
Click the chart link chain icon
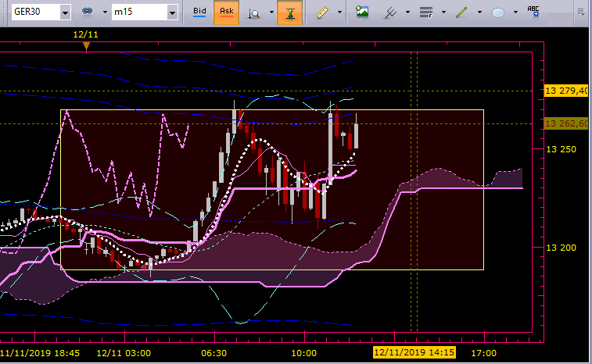point(88,12)
